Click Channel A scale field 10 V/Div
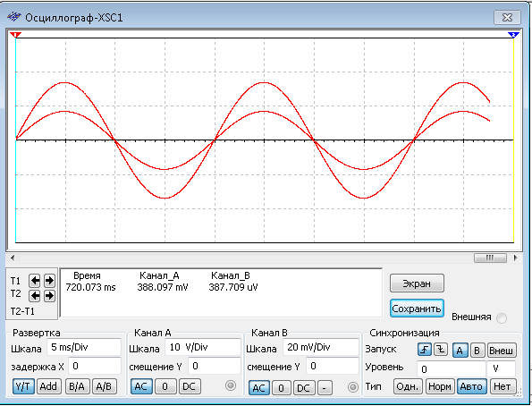The image size is (532, 406). point(203,347)
